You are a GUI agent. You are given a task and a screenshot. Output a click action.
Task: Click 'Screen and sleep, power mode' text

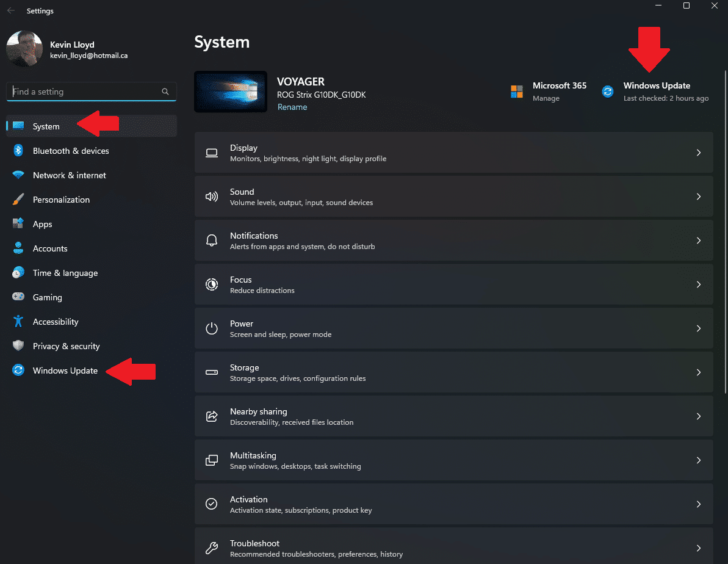(x=281, y=334)
